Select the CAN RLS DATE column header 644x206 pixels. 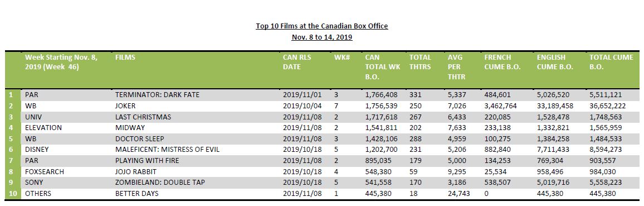[x=297, y=62]
